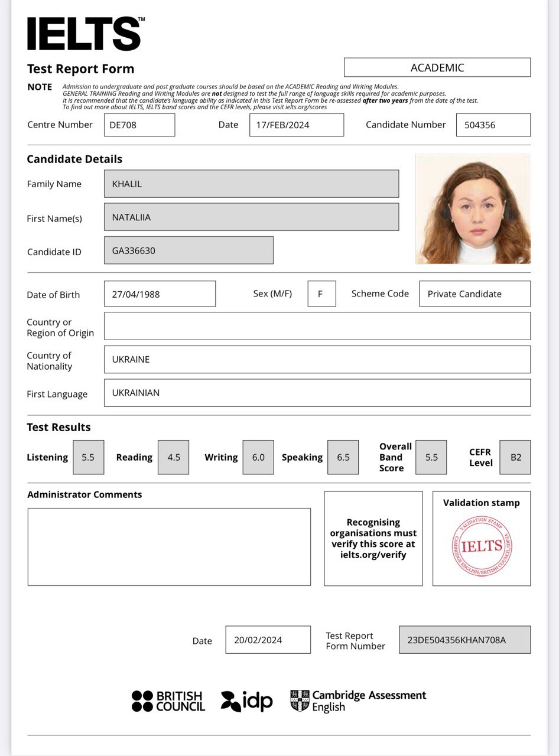Click the test date field 17/FEB/2024
The image size is (559, 756).
pyautogui.click(x=297, y=125)
